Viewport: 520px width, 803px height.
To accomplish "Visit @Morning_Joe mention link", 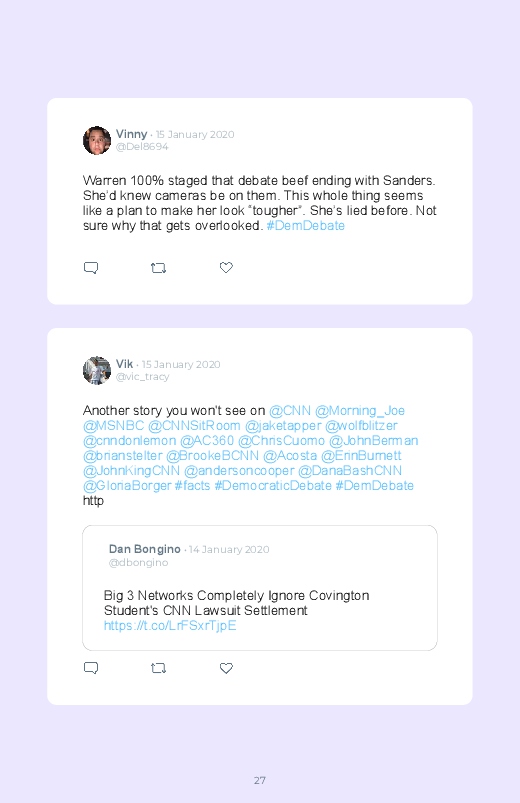I will (360, 411).
